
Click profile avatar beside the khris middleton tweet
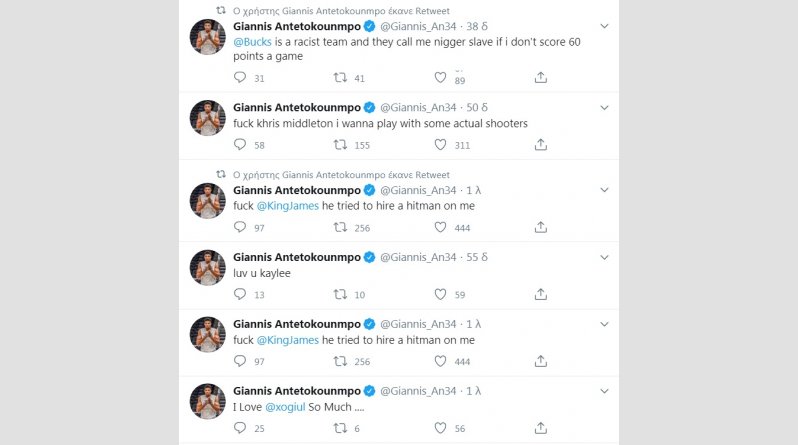pyautogui.click(x=207, y=118)
